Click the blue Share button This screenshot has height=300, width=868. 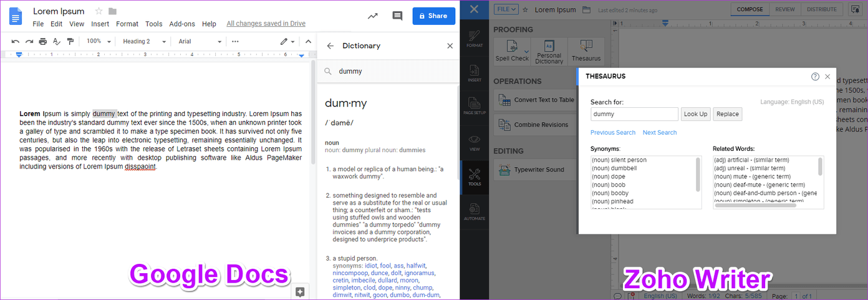coord(433,16)
